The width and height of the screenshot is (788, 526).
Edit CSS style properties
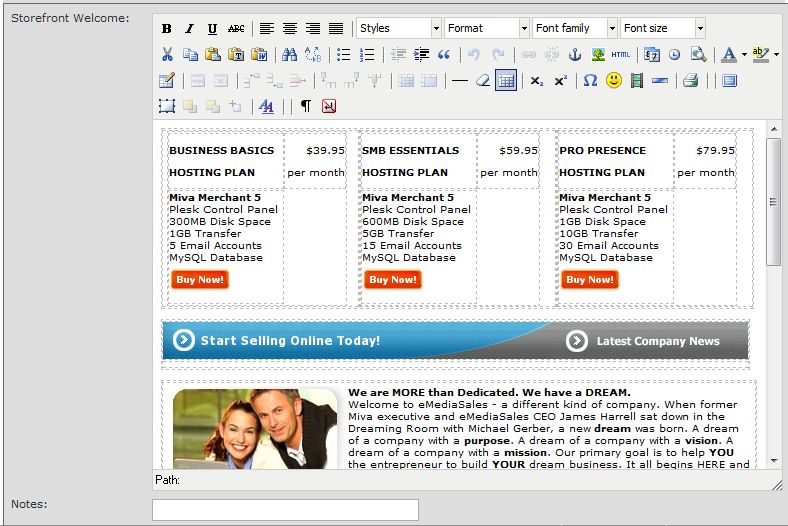(266, 106)
